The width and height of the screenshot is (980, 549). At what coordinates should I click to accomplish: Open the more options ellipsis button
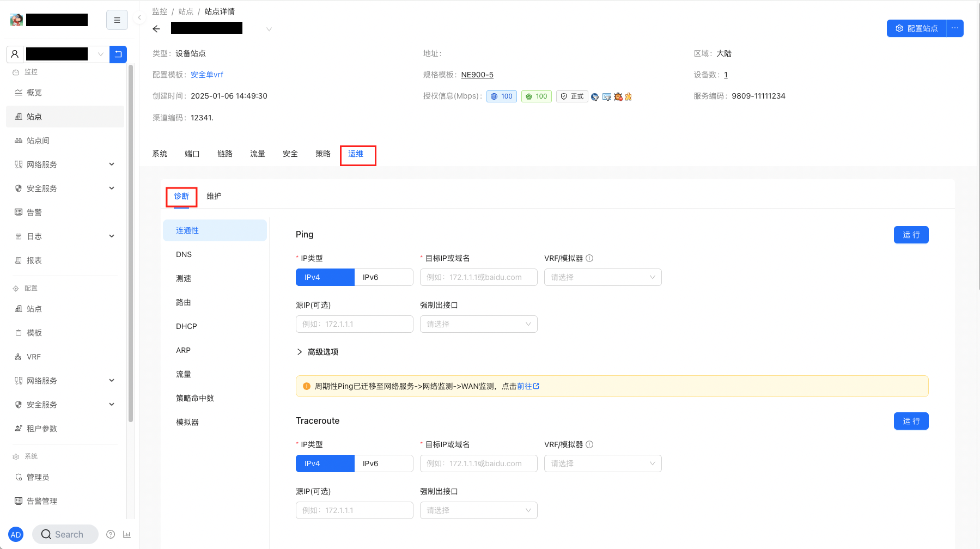(x=955, y=28)
